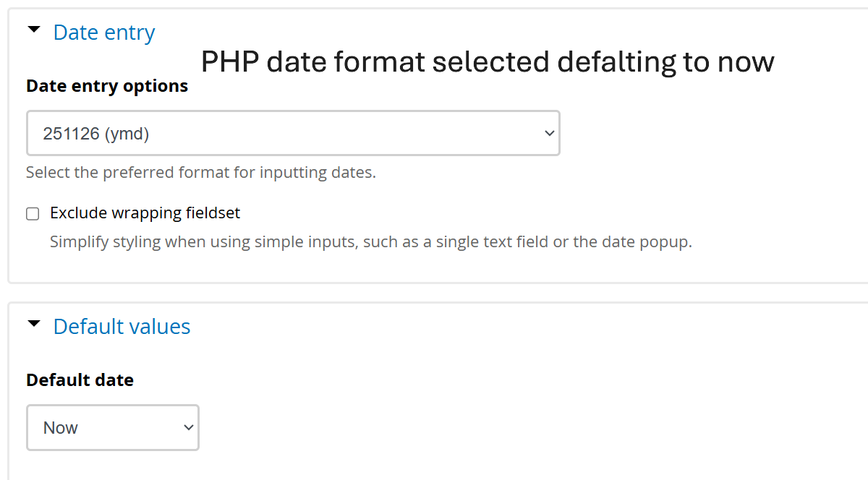Click the Now selected value text

(x=61, y=428)
